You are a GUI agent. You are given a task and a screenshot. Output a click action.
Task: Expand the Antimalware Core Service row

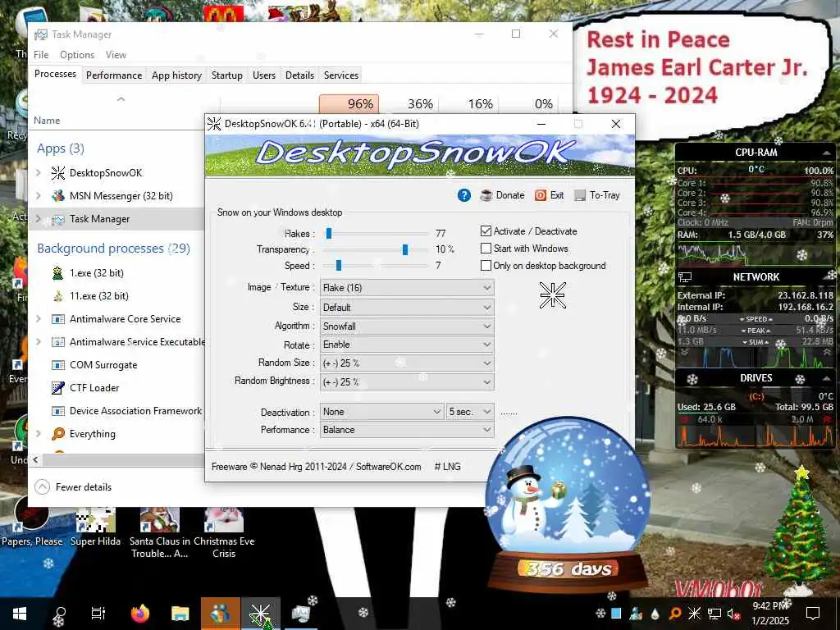point(39,319)
